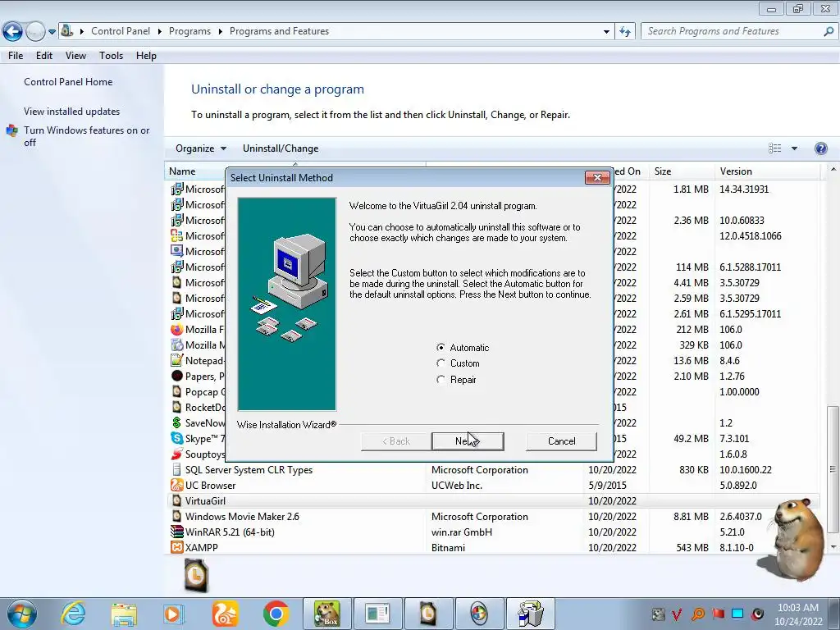Select the Custom uninstall option

[x=441, y=363]
